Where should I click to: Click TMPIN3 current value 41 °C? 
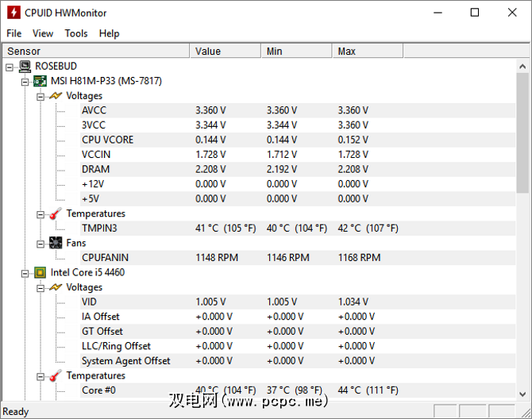coord(226,228)
